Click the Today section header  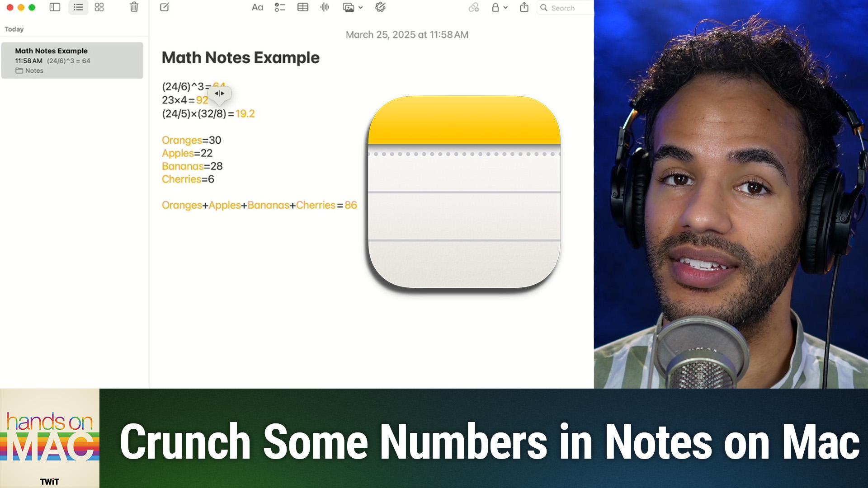[x=14, y=29]
